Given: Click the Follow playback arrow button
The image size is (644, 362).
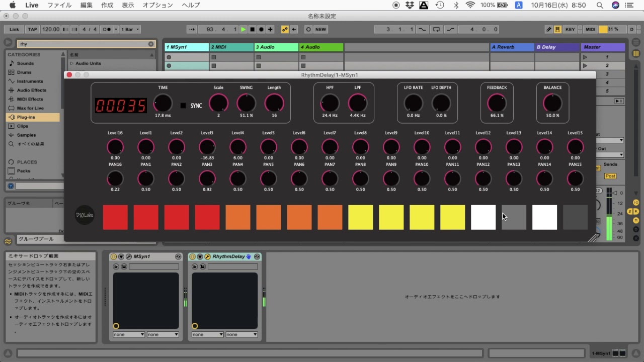Looking at the screenshot, I should [192, 29].
